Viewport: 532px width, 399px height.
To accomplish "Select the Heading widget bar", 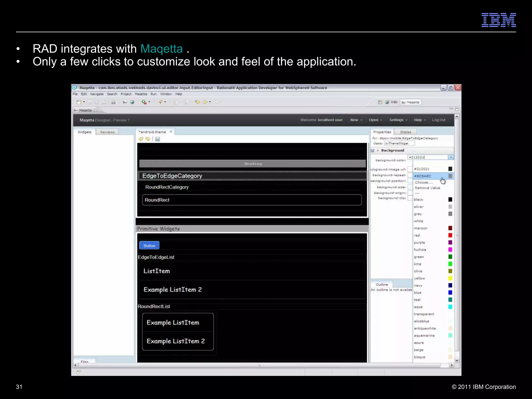I will (x=252, y=164).
